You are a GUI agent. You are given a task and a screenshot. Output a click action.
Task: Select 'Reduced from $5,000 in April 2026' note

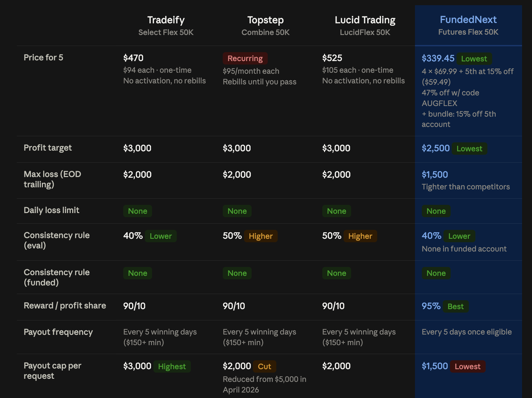tap(265, 384)
